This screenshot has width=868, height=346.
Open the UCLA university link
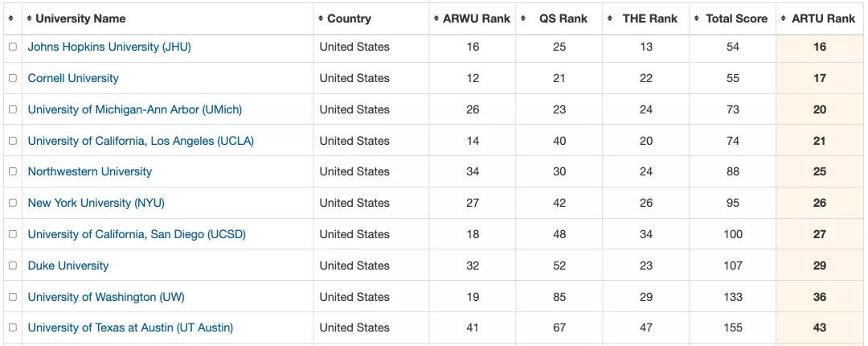(141, 141)
